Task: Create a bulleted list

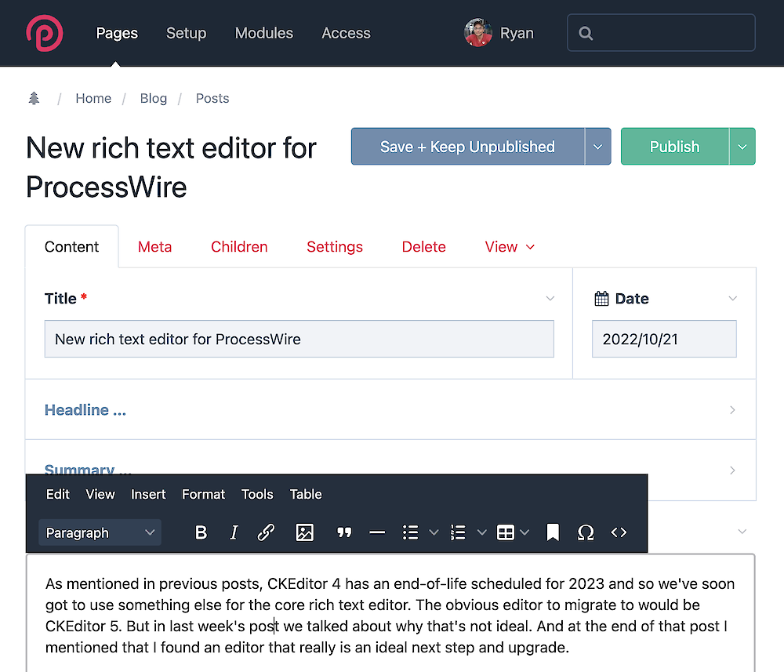Action: click(411, 532)
